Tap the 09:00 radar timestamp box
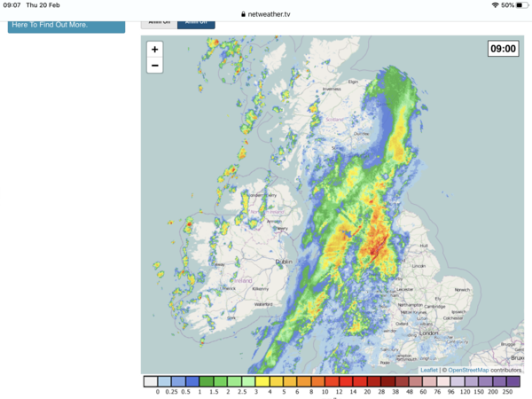Screen dimensions: 532x399 click(503, 49)
